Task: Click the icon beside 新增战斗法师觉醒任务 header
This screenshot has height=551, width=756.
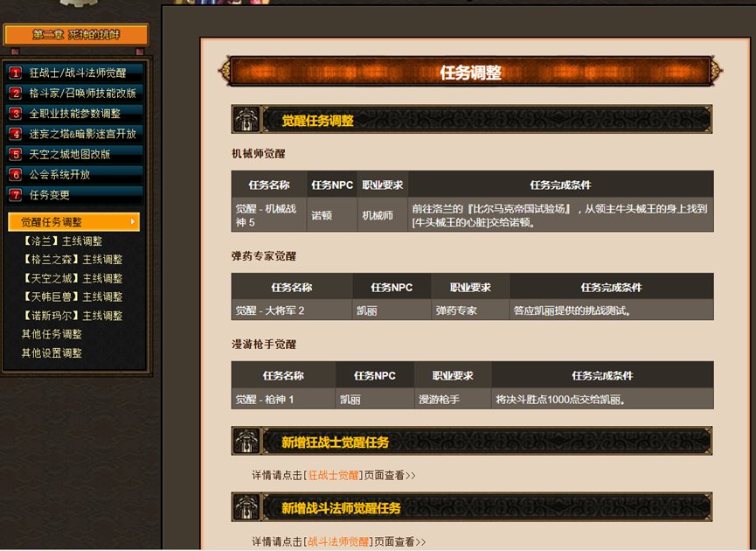Action: [x=246, y=507]
